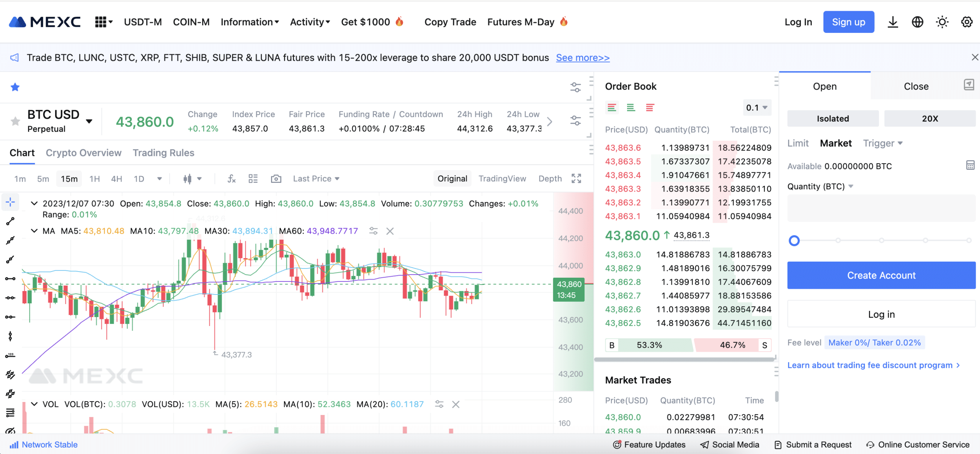Select the Close position tab
The image size is (980, 454).
(916, 86)
